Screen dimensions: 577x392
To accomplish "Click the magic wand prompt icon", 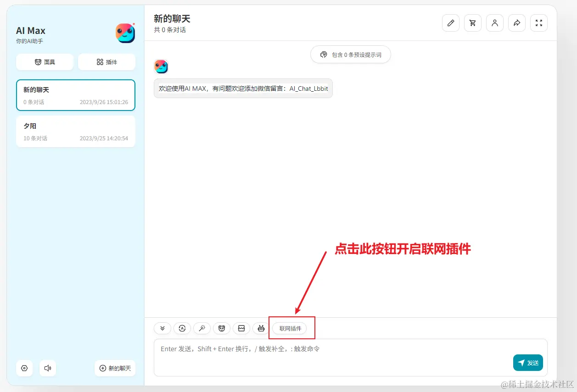I will [x=202, y=328].
